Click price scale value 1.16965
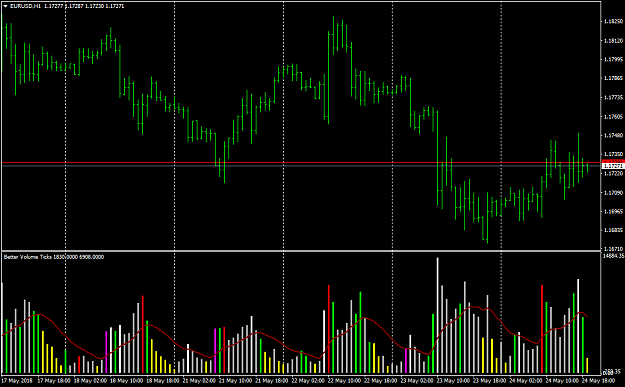This screenshot has height=387, width=625. pyautogui.click(x=613, y=212)
